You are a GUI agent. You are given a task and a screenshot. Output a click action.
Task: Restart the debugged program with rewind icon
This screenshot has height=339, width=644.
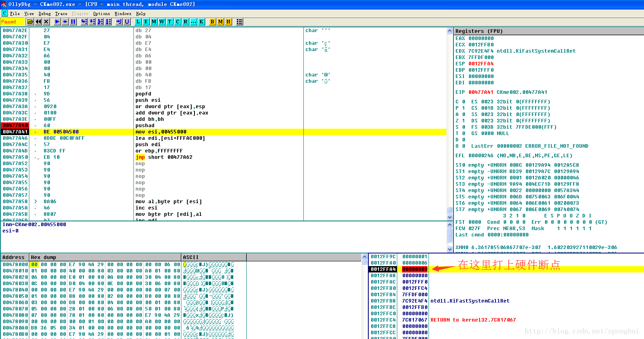38,22
